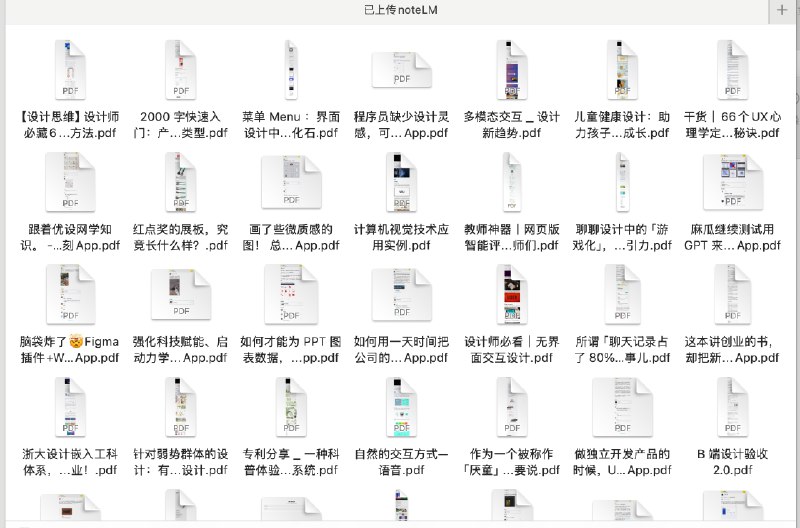Click file name 画了些微质感的图！总…App.pdf

click(x=291, y=237)
